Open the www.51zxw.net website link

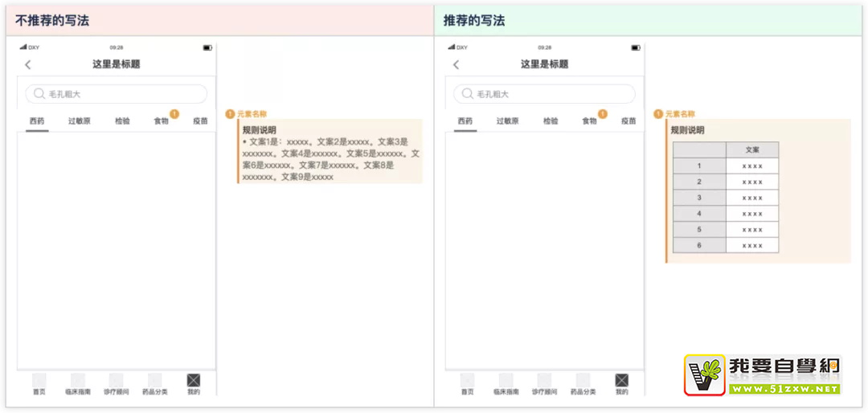point(784,389)
